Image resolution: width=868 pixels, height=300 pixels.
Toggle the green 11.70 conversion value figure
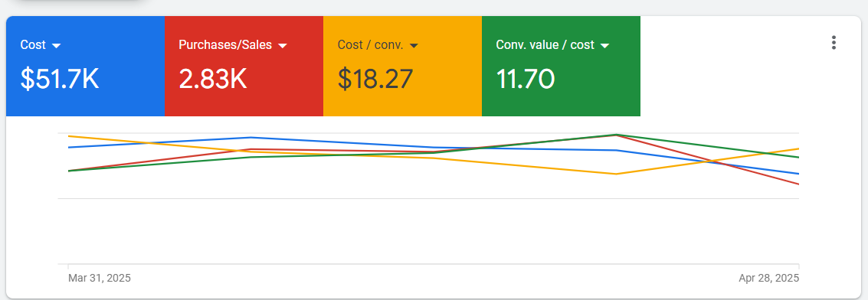point(526,79)
